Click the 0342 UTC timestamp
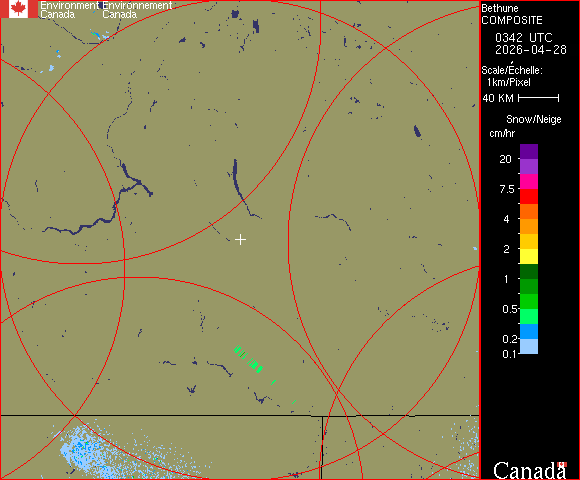 [x=523, y=38]
